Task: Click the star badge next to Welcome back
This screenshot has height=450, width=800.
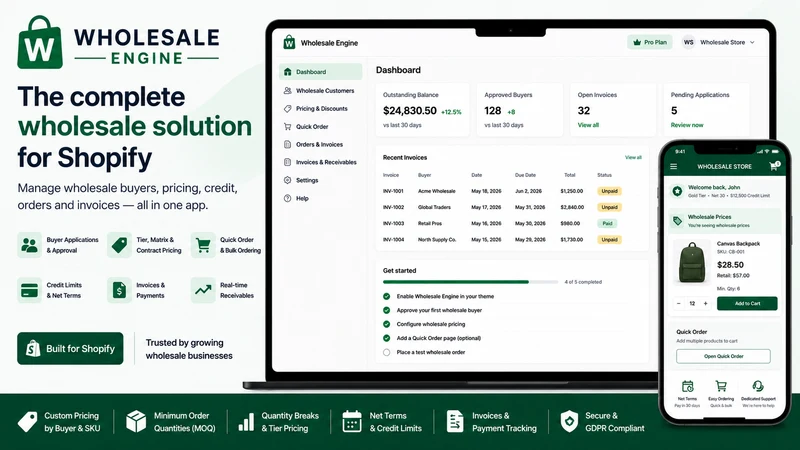Action: tap(677, 191)
